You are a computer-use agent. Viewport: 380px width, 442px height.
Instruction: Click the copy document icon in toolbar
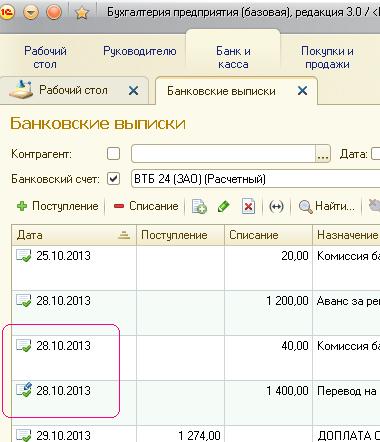point(199,207)
